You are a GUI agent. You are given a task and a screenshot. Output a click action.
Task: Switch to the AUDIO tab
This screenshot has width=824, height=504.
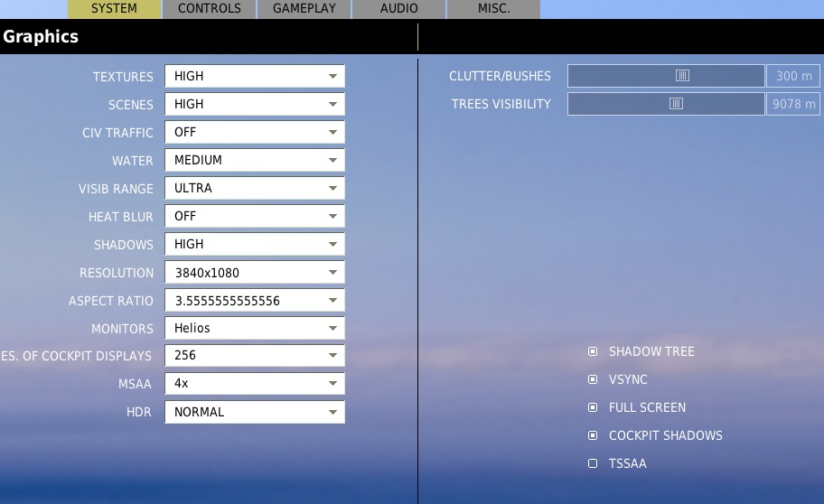point(398,9)
